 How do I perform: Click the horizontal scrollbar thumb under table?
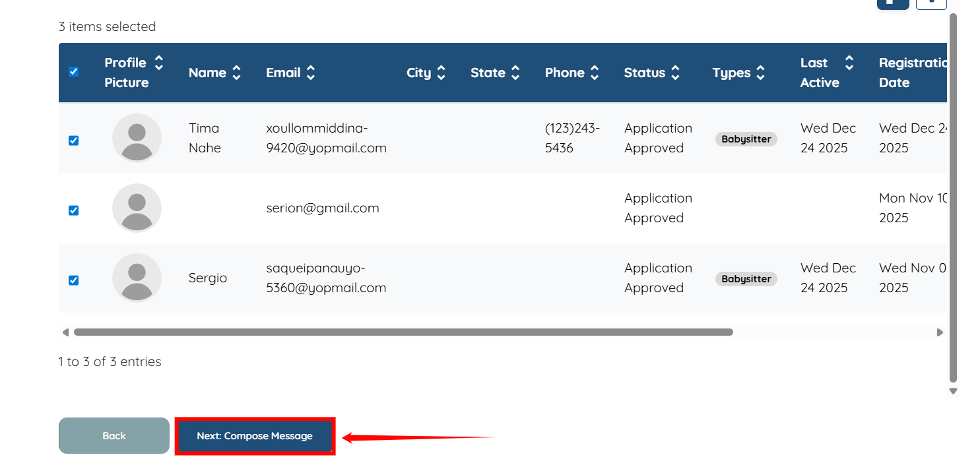click(403, 332)
